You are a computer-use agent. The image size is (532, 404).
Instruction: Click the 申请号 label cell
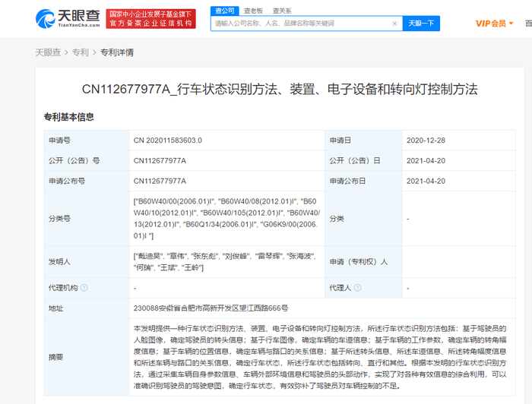click(87, 140)
